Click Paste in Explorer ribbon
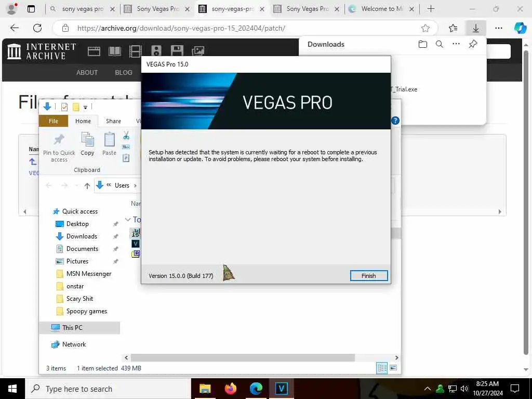 coord(109,144)
